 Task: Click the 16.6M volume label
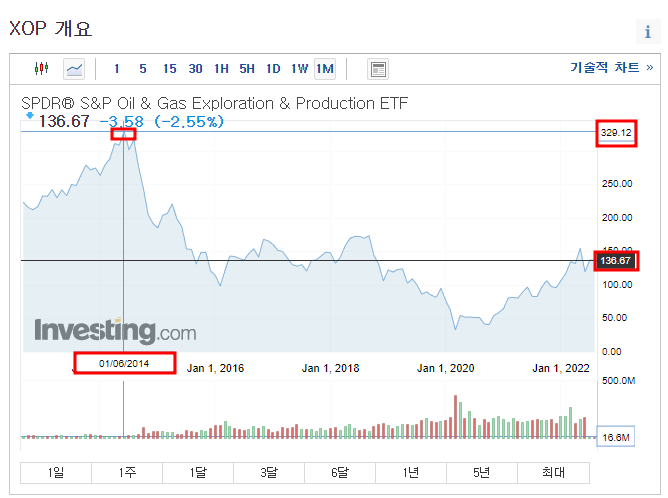coord(616,437)
